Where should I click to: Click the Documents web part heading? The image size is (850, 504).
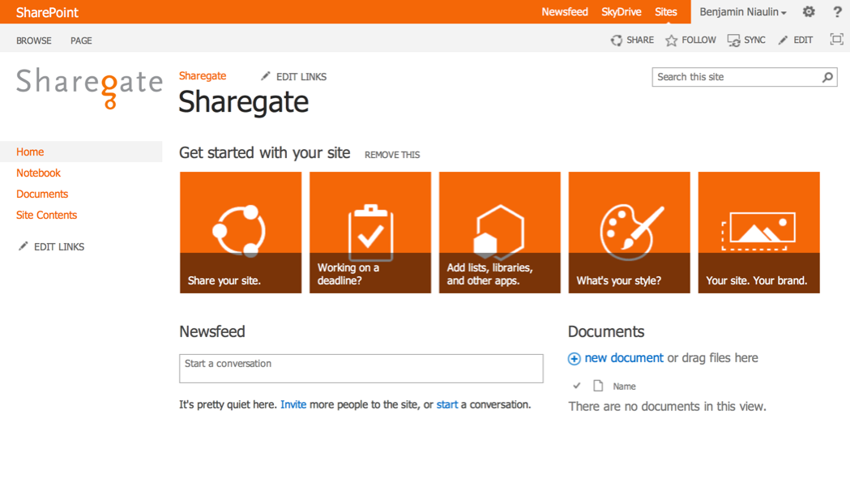(606, 331)
